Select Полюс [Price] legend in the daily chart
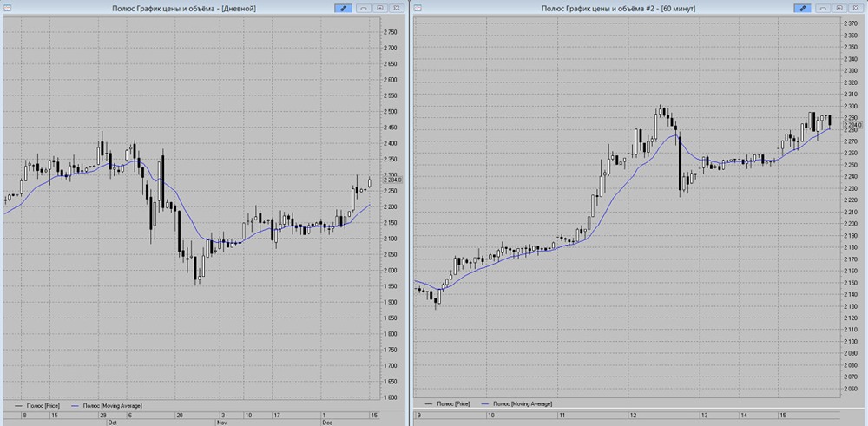Screen dimensions: 868x426 tap(37, 405)
